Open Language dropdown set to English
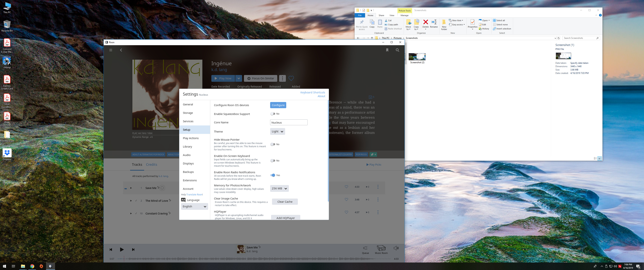The image size is (644, 270). pos(195,206)
